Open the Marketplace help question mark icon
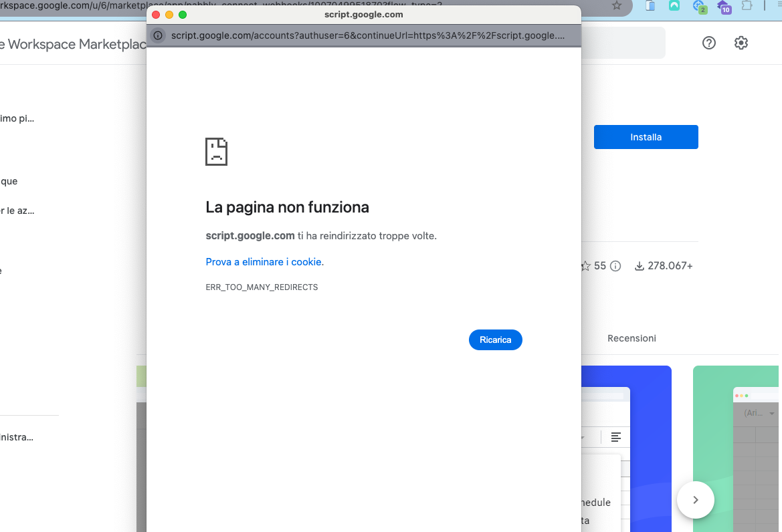 [x=709, y=43]
